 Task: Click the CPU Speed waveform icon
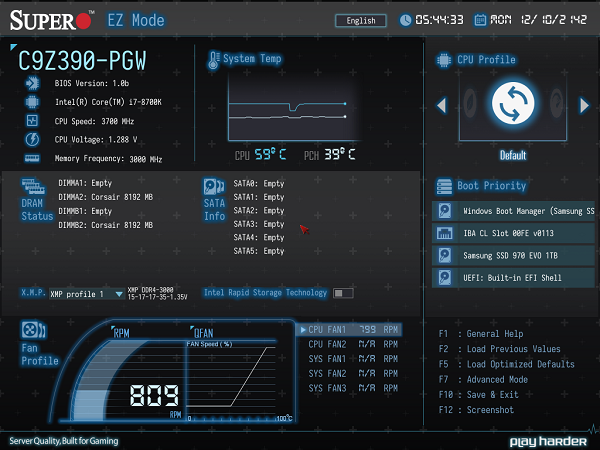click(32, 121)
